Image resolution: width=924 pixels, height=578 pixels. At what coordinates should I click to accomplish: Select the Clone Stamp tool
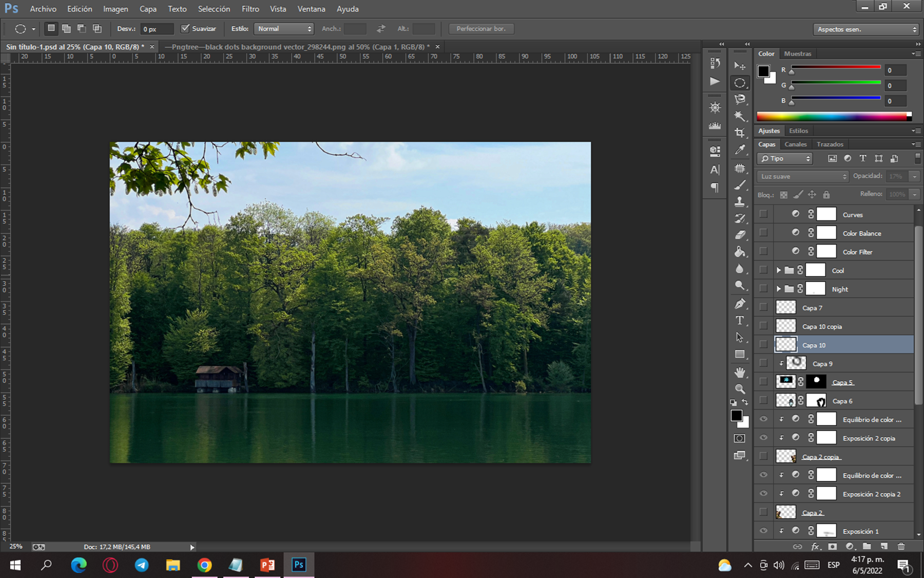(740, 201)
